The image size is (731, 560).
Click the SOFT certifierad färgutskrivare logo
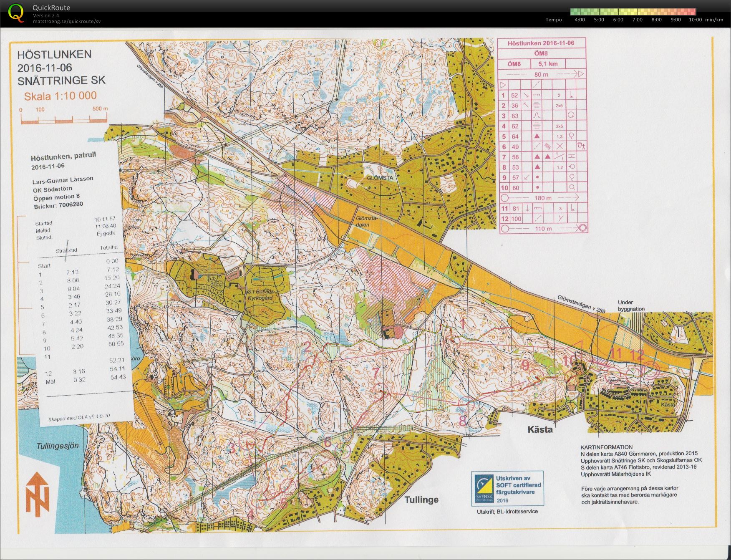click(507, 488)
